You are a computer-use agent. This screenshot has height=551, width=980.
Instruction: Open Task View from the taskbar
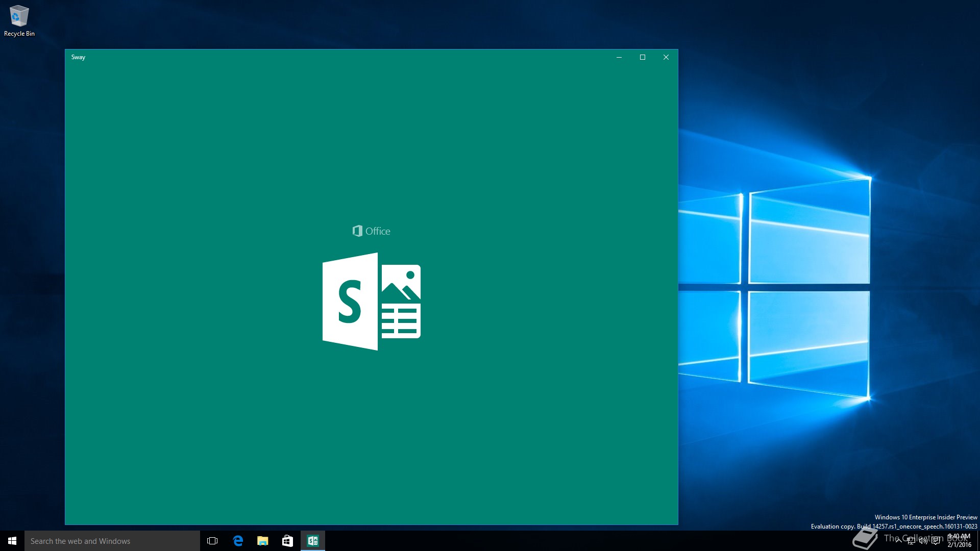212,541
